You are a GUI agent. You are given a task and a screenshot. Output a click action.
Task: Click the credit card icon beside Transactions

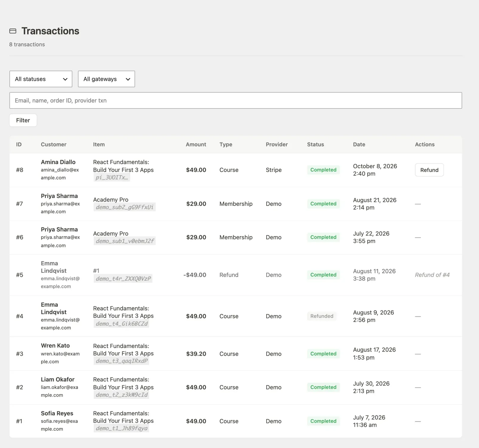pyautogui.click(x=13, y=31)
